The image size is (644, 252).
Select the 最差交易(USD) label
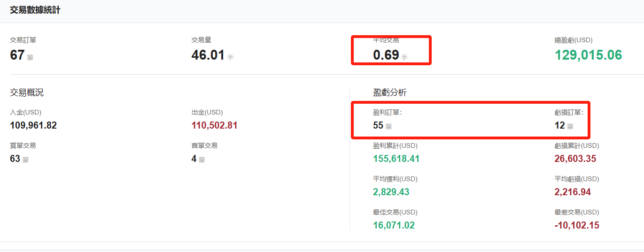(577, 213)
